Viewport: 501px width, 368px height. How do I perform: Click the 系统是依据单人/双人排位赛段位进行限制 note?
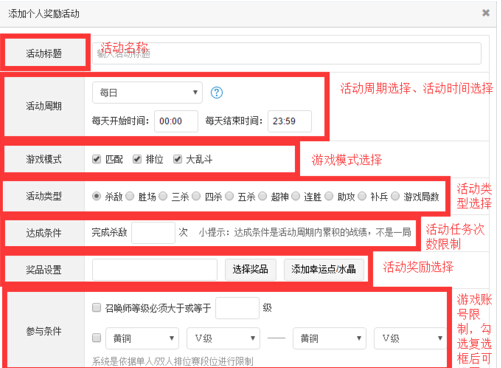click(173, 361)
